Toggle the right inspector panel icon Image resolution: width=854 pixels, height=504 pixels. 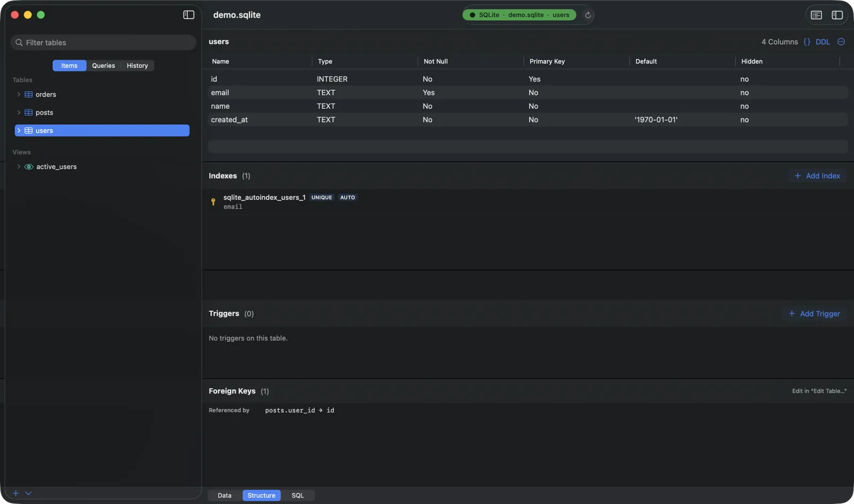pyautogui.click(x=837, y=15)
